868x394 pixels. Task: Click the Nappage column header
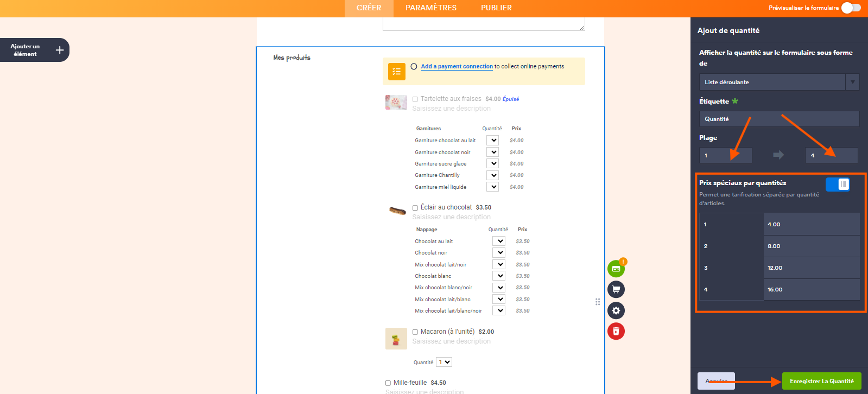[427, 230]
